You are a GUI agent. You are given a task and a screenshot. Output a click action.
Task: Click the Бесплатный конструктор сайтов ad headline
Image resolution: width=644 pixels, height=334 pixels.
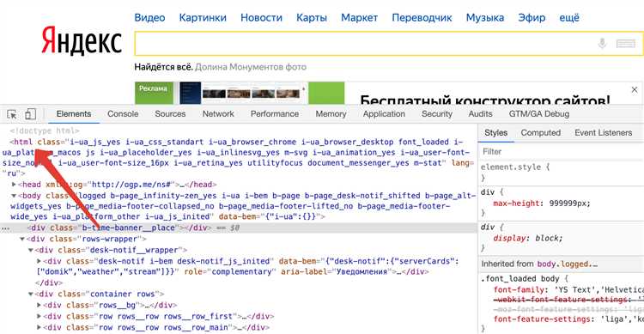(484, 99)
